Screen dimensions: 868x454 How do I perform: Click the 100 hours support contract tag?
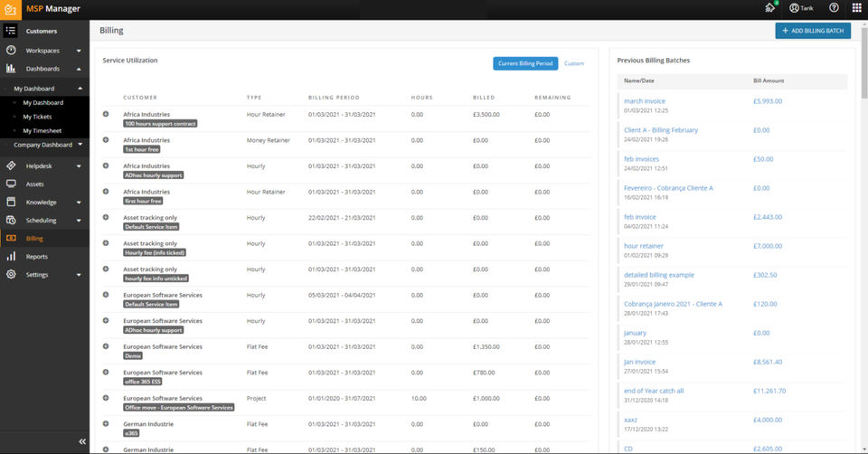160,124
